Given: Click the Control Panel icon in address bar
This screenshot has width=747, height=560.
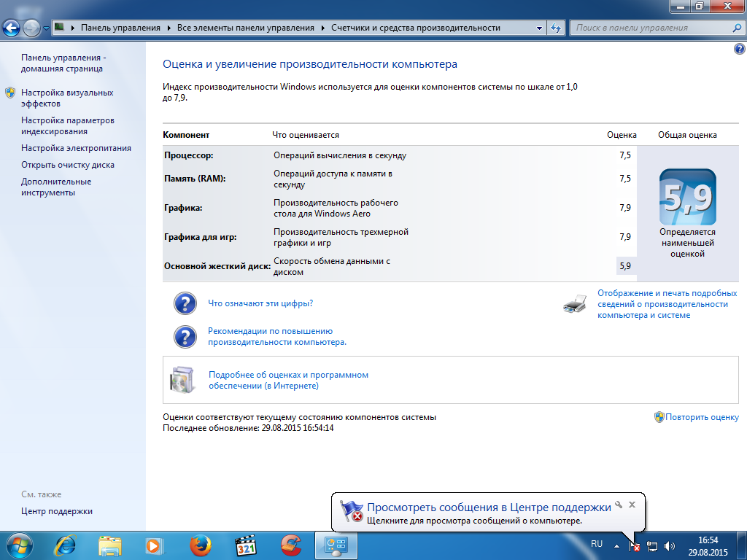Looking at the screenshot, I should click(60, 27).
